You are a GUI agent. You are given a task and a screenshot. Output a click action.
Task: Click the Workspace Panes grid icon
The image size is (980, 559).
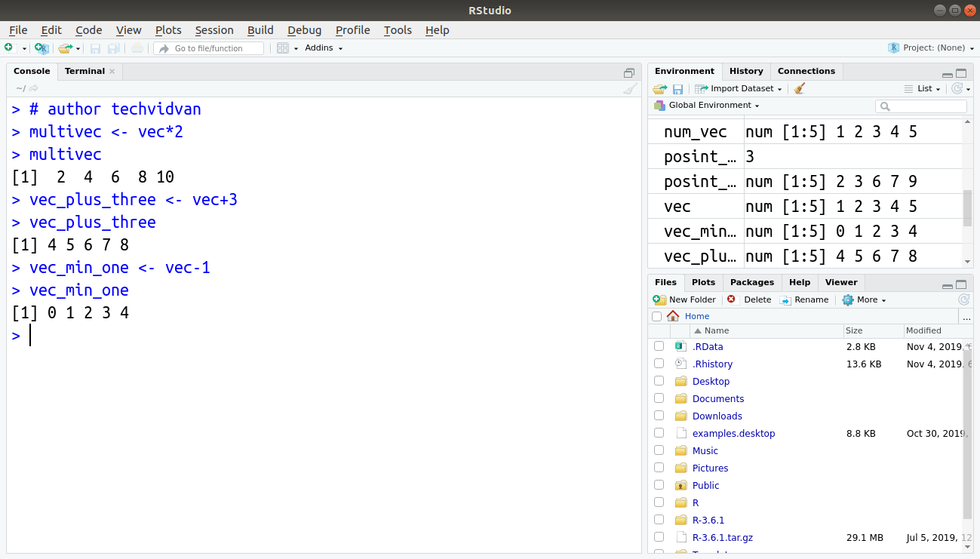click(x=283, y=48)
